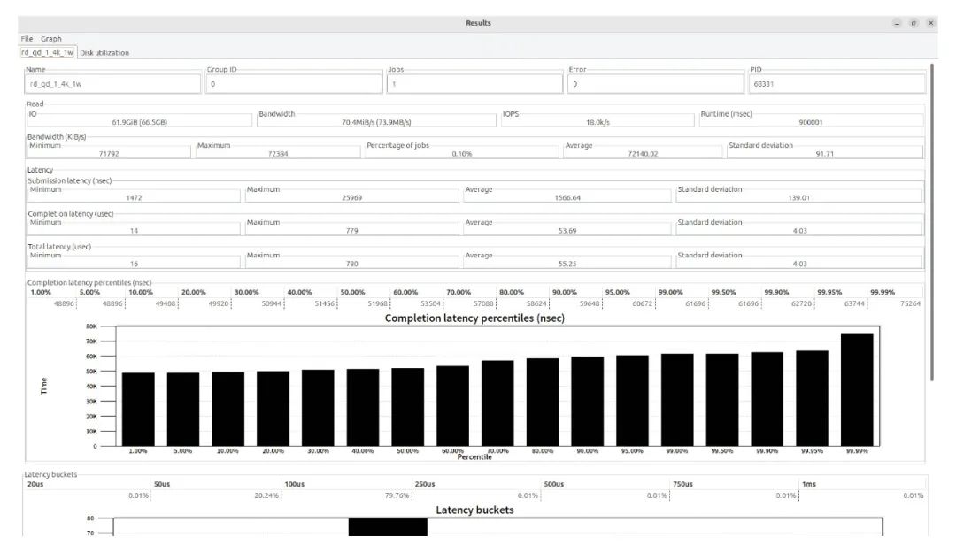This screenshot has height=560, width=956.
Task: Click the Jobs field
Action: 474,84
